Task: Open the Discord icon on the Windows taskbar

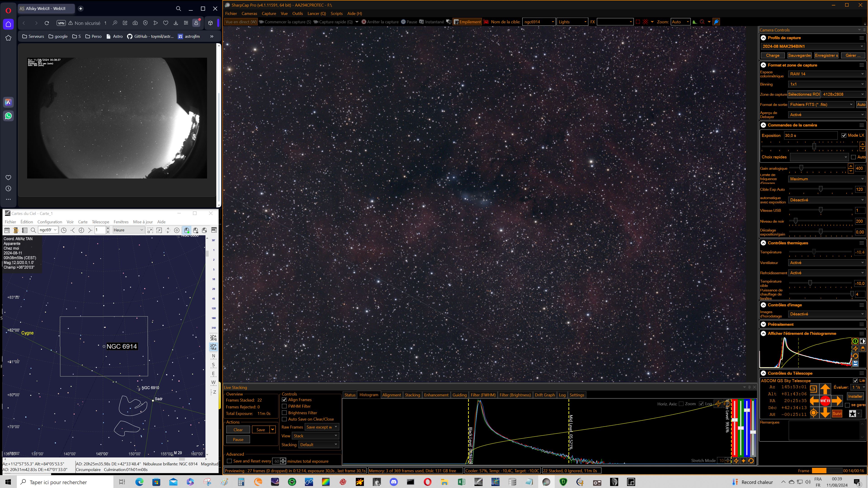Action: click(394, 482)
